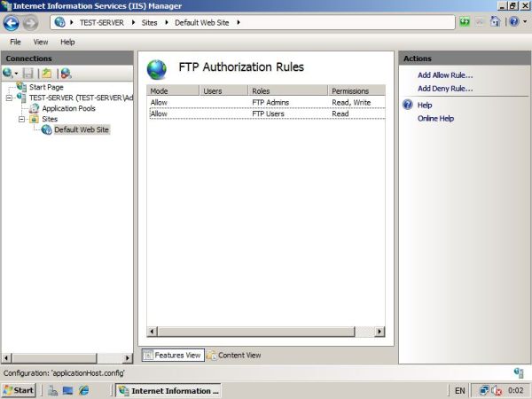The height and width of the screenshot is (399, 532).
Task: Click the Create New Connection globe icon
Action: click(x=7, y=73)
